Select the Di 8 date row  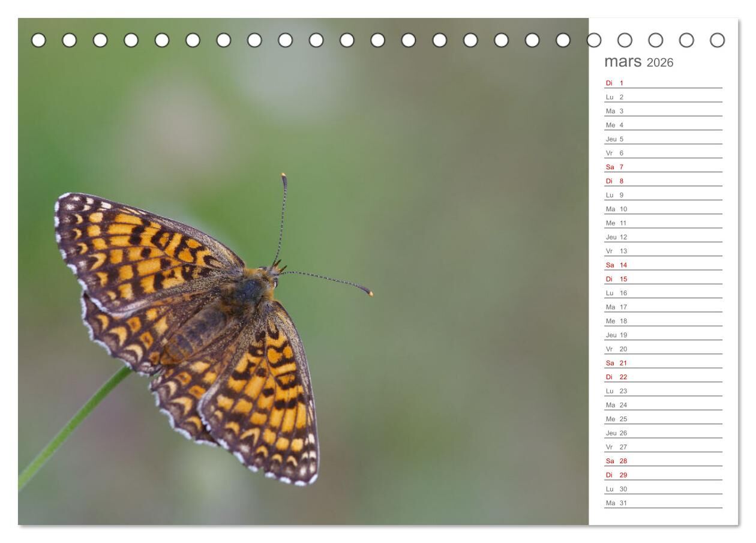click(x=663, y=181)
